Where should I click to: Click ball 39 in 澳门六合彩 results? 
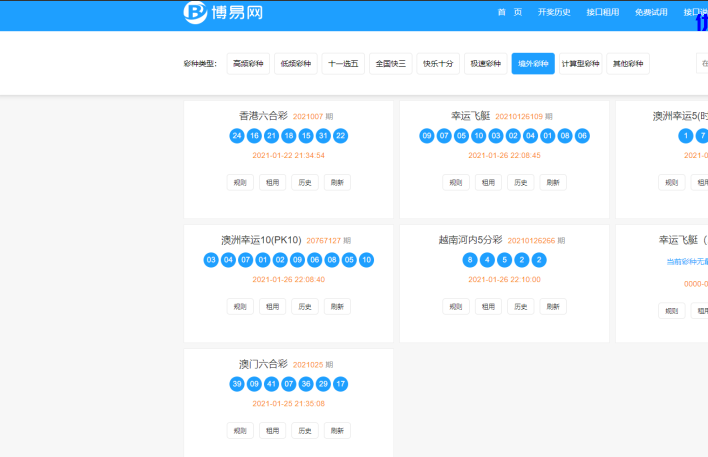tap(237, 384)
